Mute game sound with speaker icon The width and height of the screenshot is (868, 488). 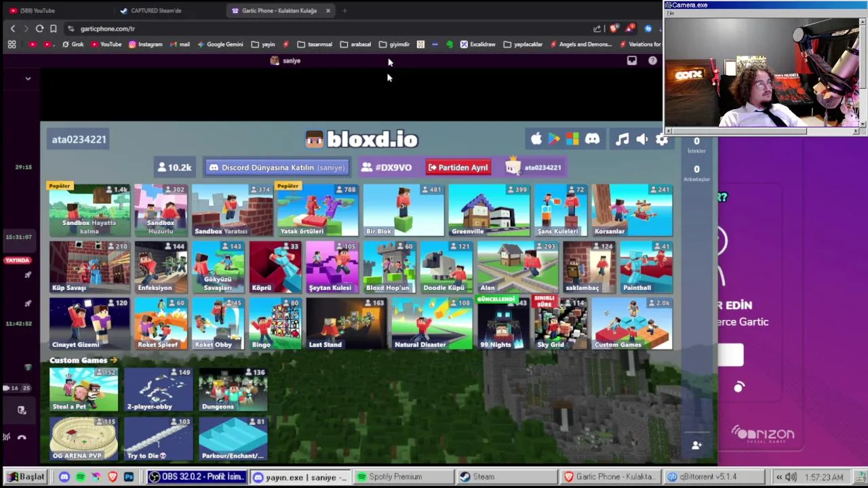point(642,139)
